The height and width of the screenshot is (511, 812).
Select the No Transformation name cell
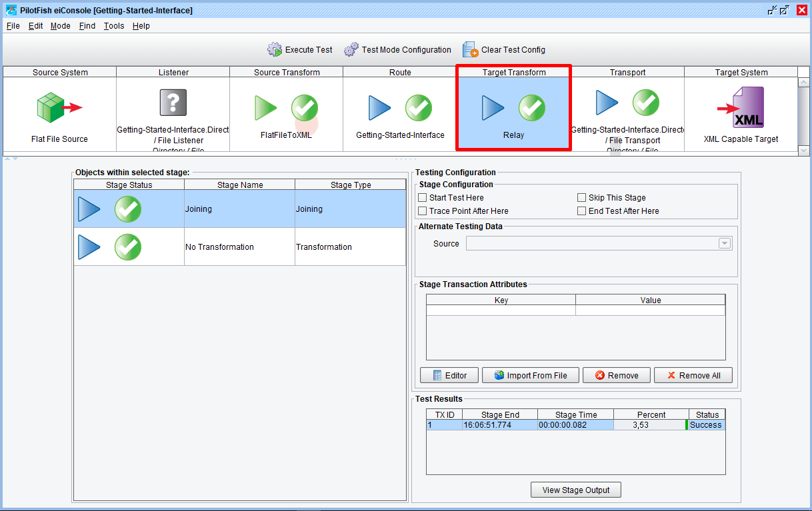click(240, 247)
